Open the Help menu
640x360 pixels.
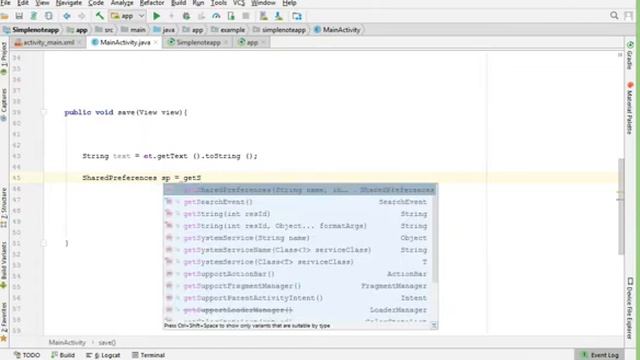[x=289, y=3]
